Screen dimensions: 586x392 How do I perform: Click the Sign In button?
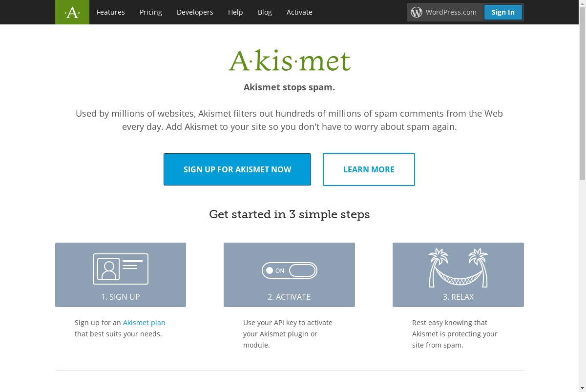503,12
